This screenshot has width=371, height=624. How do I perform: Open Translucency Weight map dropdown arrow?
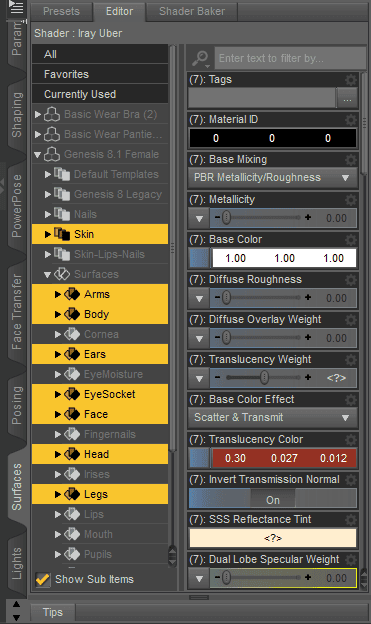point(199,378)
